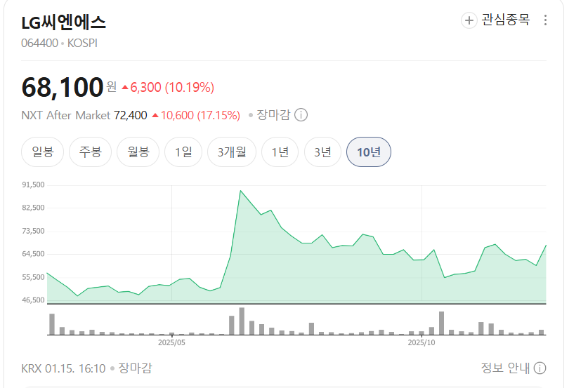Image resolution: width=588 pixels, height=388 pixels.
Task: Click the 정보 안내 info icon
Action: click(540, 368)
